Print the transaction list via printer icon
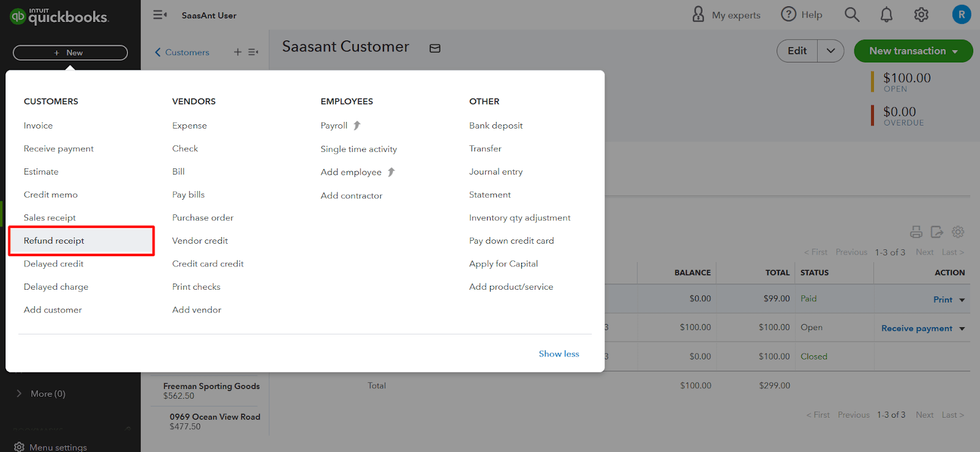This screenshot has height=452, width=980. tap(916, 232)
